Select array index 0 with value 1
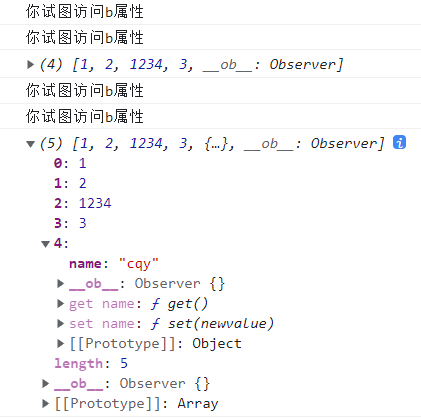 [x=70, y=163]
